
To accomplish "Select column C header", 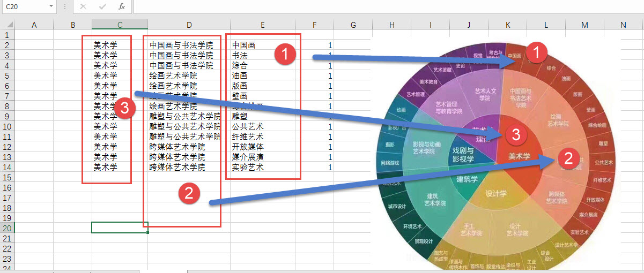I will point(120,25).
